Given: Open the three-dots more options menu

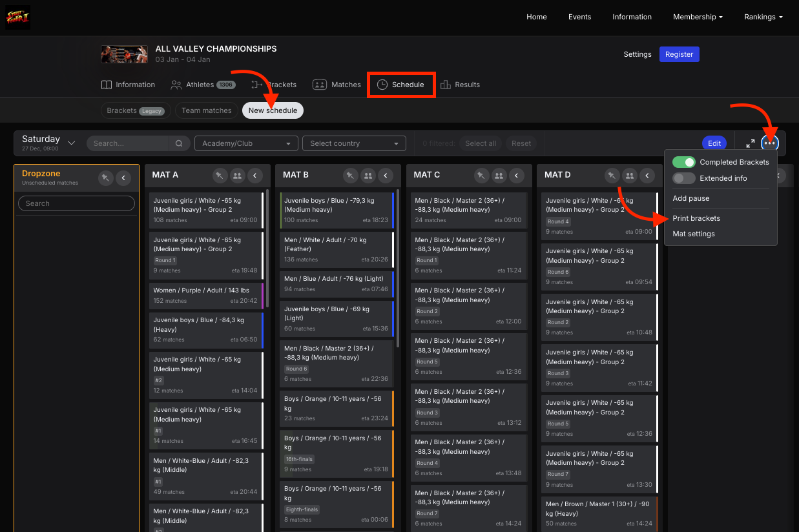Looking at the screenshot, I should coord(769,143).
